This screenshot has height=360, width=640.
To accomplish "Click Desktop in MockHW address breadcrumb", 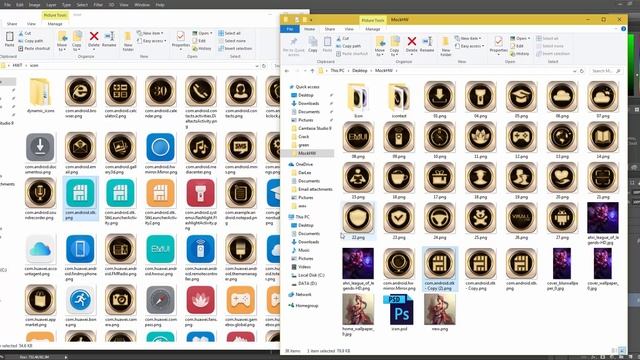I will pyautogui.click(x=360, y=71).
